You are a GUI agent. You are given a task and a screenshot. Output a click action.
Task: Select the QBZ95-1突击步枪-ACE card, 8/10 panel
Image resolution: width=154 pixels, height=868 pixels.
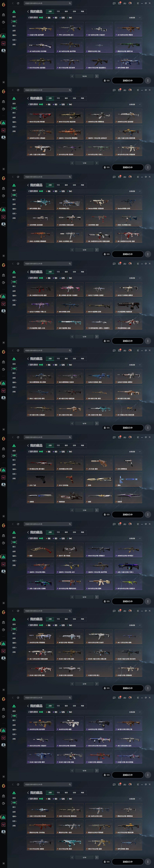pyautogui.click(x=70, y=567)
